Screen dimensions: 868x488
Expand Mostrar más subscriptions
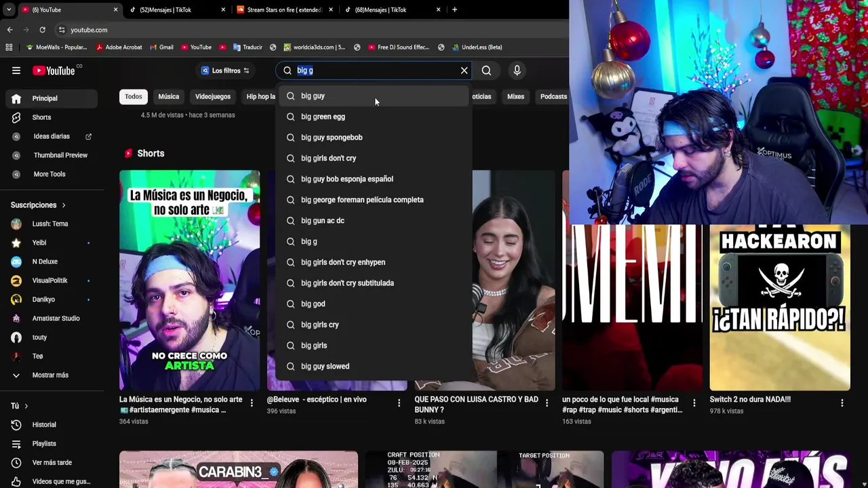click(x=52, y=375)
